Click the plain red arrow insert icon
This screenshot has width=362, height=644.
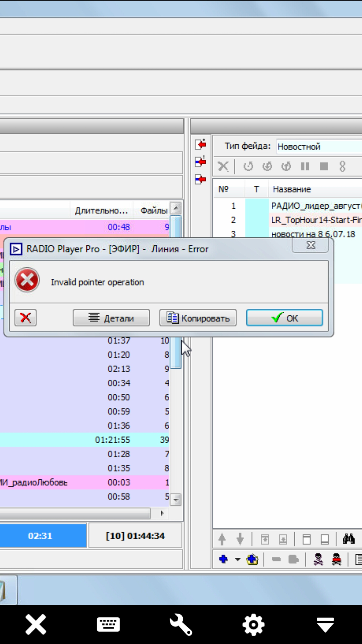tap(201, 179)
